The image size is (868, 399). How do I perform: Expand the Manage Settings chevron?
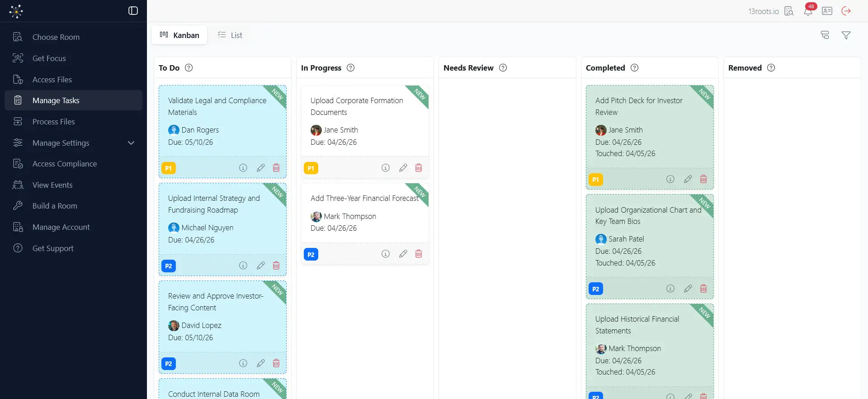point(131,143)
